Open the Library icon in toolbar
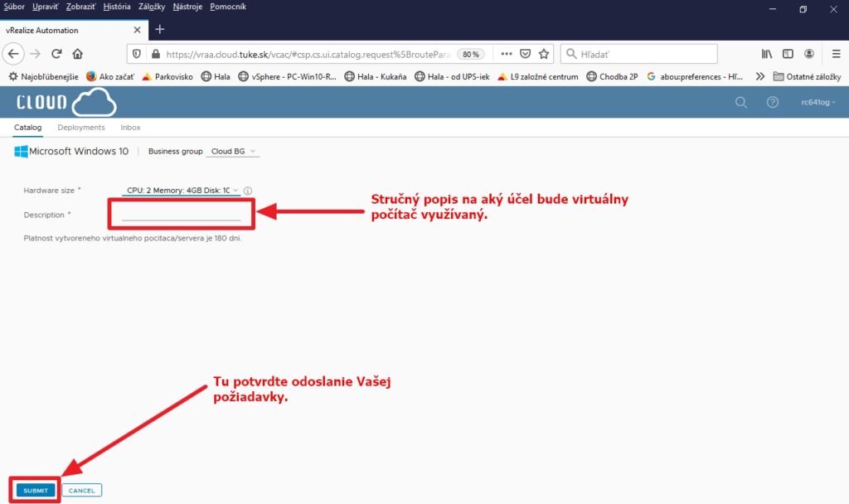The image size is (849, 504). [x=767, y=54]
